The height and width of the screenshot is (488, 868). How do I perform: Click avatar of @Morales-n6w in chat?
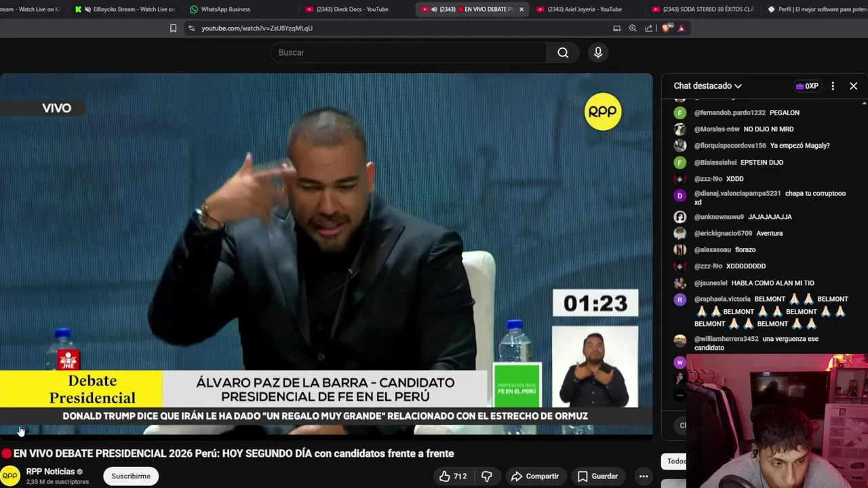pyautogui.click(x=679, y=129)
